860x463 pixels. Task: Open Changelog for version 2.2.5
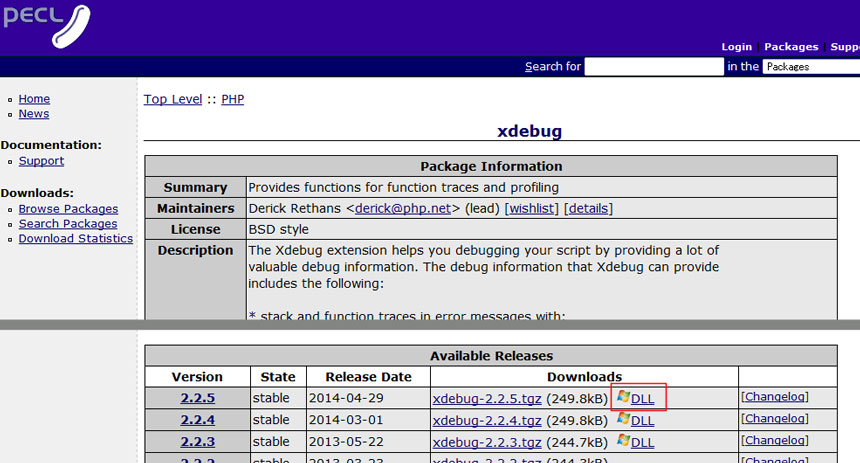(774, 397)
